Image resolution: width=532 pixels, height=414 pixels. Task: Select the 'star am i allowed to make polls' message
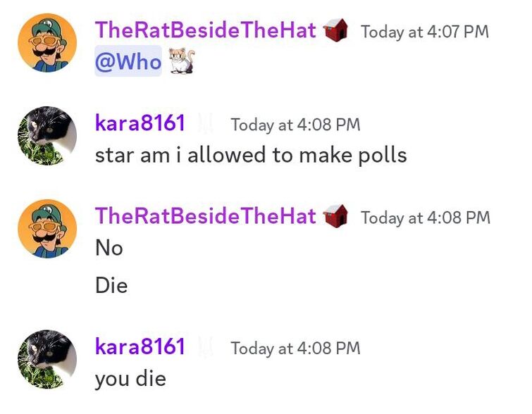[251, 156]
